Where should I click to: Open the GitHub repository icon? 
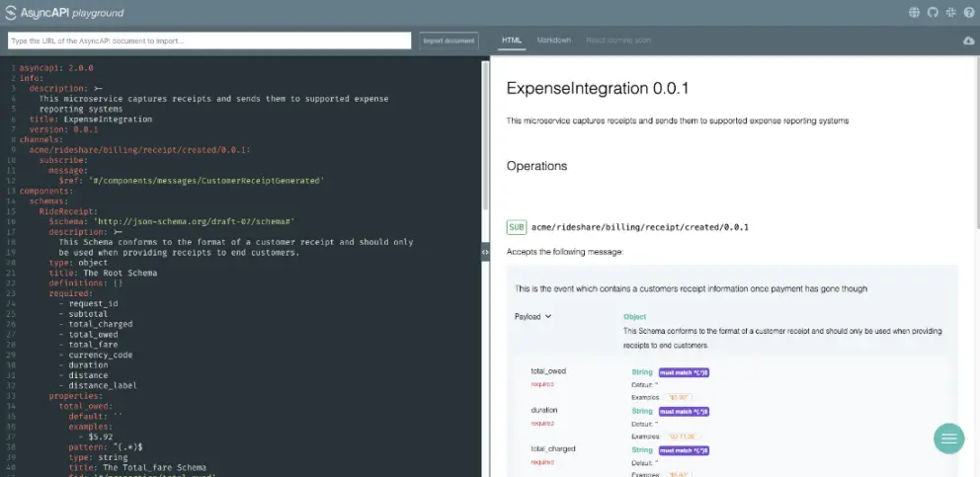(x=932, y=13)
